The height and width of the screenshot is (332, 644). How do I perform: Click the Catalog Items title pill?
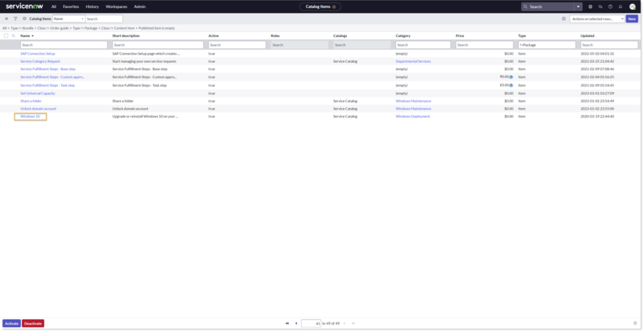(320, 6)
